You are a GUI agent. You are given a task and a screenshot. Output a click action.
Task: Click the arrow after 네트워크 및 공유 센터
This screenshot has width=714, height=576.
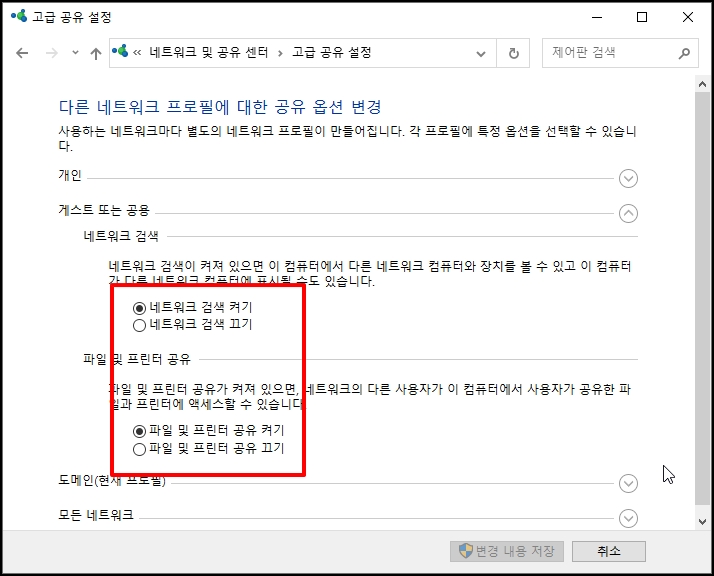(280, 53)
